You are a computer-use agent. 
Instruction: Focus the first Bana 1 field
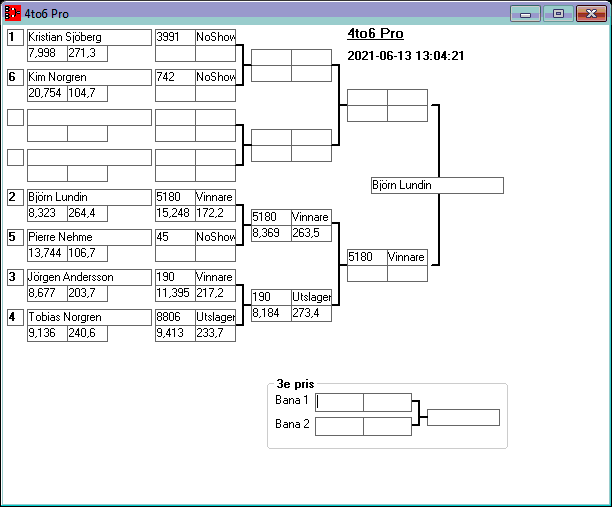(x=339, y=402)
